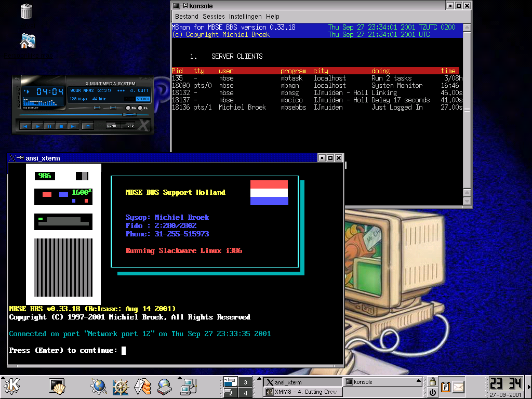Expand the arrow above the network computers icon

pos(180,378)
